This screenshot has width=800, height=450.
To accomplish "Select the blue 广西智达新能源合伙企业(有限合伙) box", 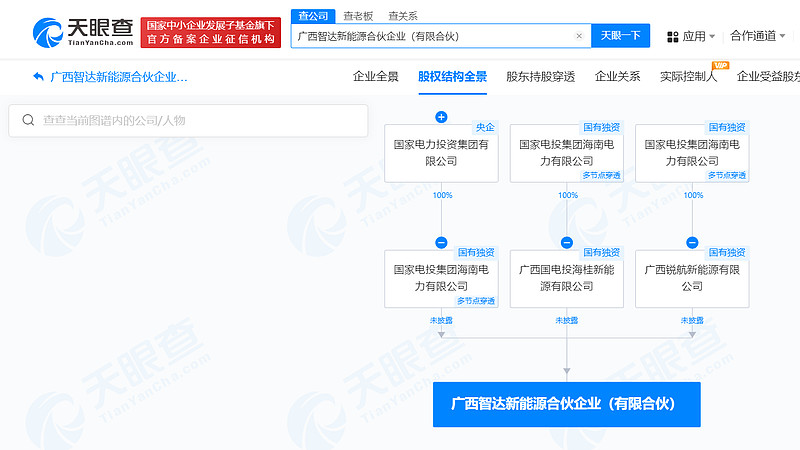I will pos(567,404).
